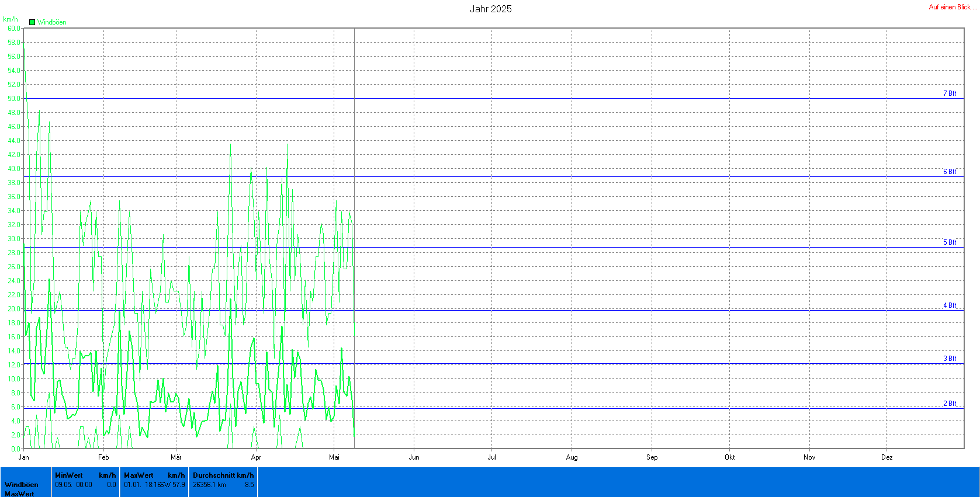Click the 'Mai' month axis label
Screen dimensions: 980x497
point(334,457)
